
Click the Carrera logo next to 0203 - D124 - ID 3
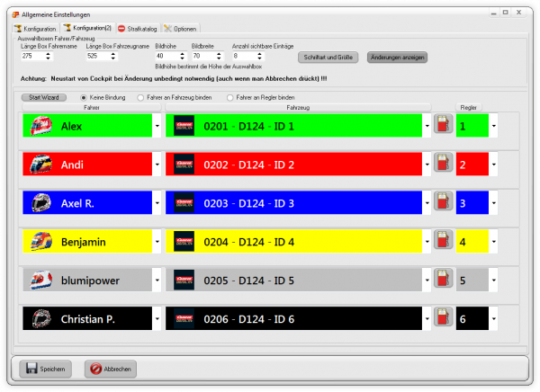(x=184, y=203)
